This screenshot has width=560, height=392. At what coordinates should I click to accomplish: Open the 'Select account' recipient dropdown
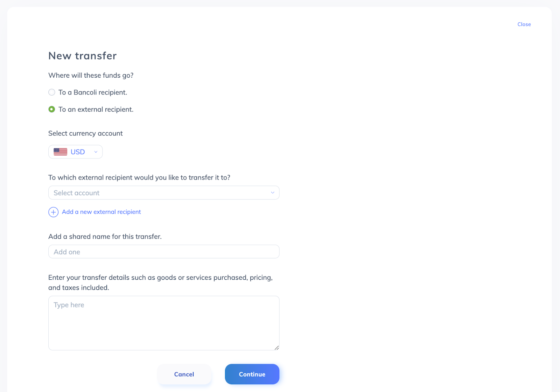coord(163,193)
